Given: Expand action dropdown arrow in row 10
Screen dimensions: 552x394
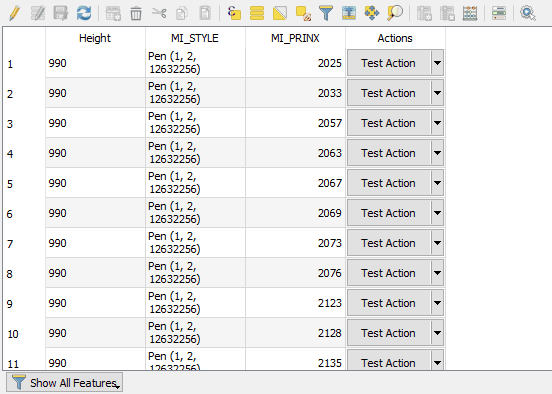Looking at the screenshot, I should tap(437, 333).
